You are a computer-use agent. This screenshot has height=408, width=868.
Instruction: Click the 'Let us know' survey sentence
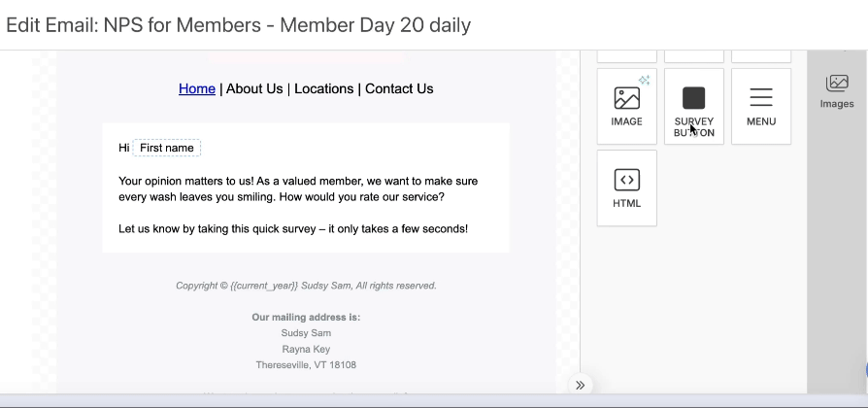coord(293,229)
